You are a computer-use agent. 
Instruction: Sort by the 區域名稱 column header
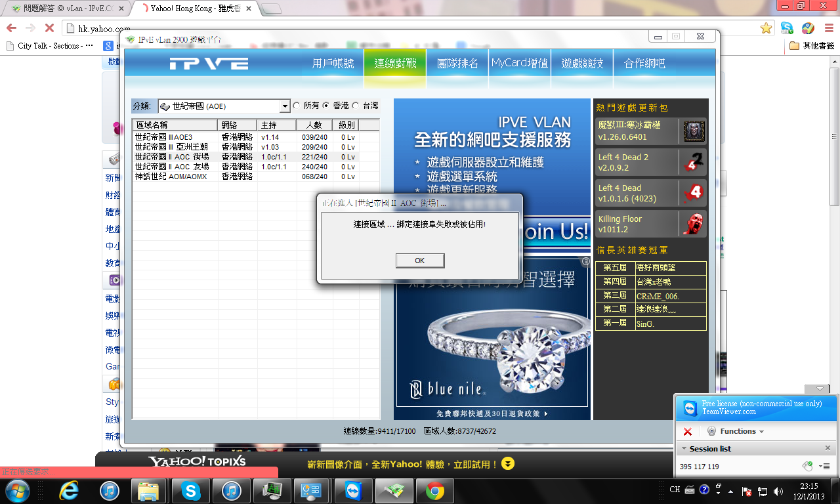pyautogui.click(x=175, y=125)
